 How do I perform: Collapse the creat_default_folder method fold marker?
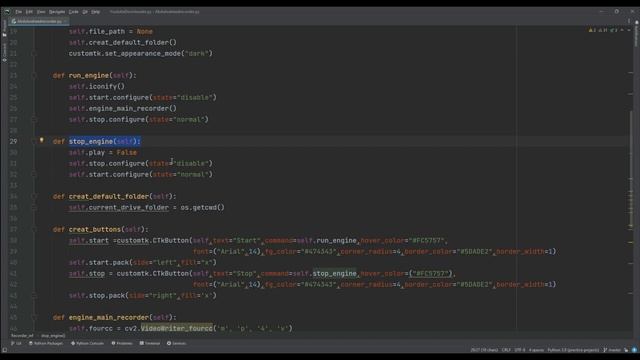(x=34, y=196)
